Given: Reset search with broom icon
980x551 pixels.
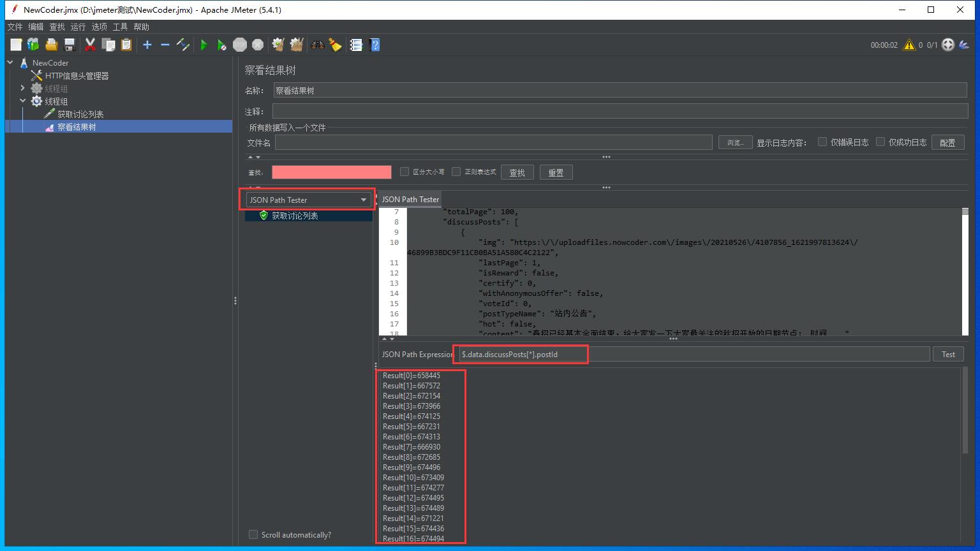Looking at the screenshot, I should coord(335,45).
